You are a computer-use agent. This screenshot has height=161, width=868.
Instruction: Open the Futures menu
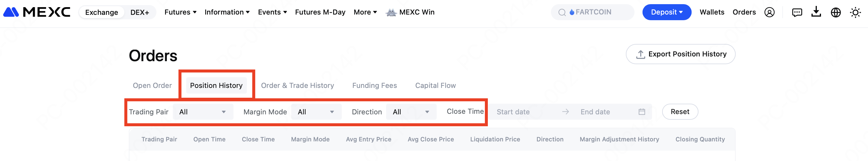(180, 12)
